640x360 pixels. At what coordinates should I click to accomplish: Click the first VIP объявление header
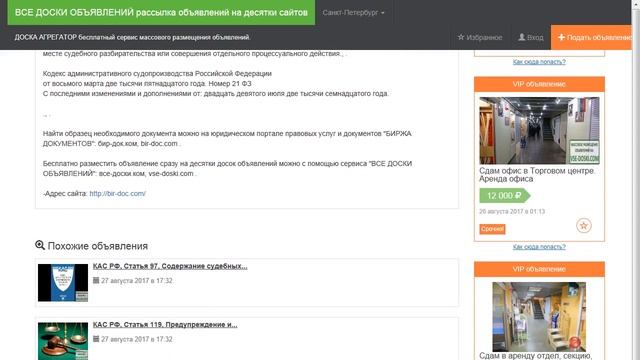[539, 84]
